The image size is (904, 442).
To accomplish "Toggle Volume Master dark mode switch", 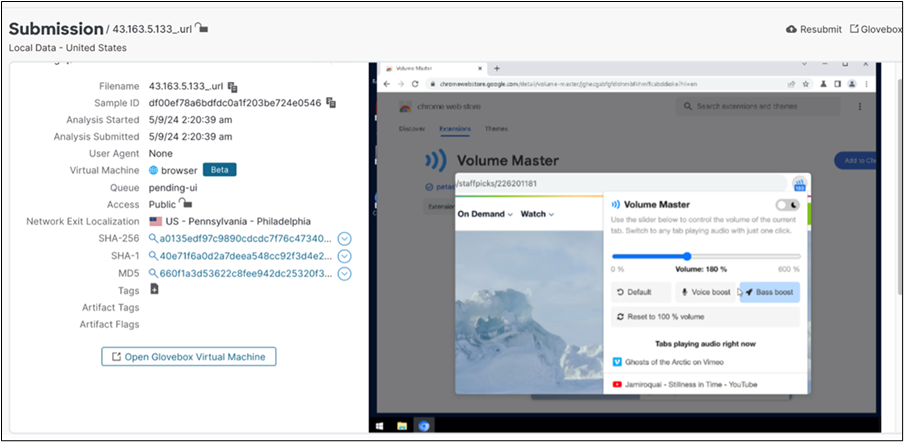I will (x=788, y=205).
